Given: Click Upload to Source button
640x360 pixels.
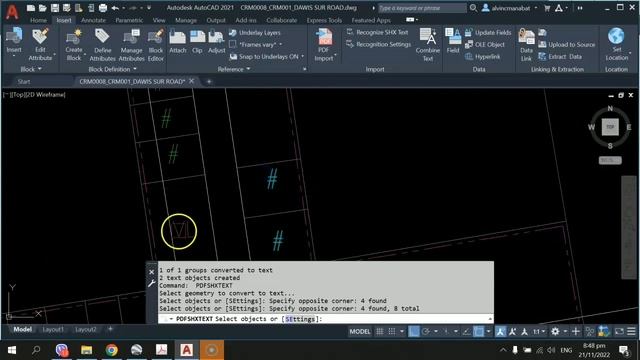Looking at the screenshot, I should (x=567, y=44).
